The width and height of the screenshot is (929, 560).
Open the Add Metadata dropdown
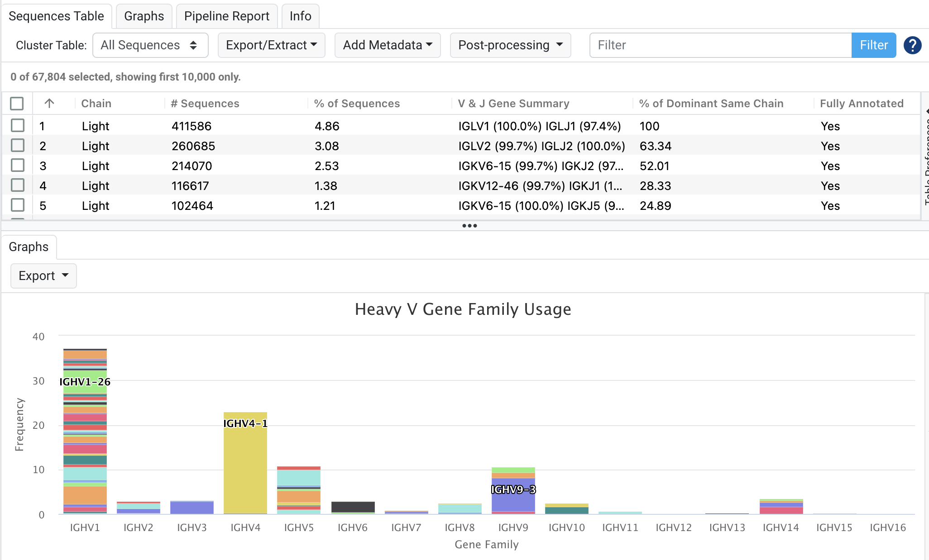387,45
